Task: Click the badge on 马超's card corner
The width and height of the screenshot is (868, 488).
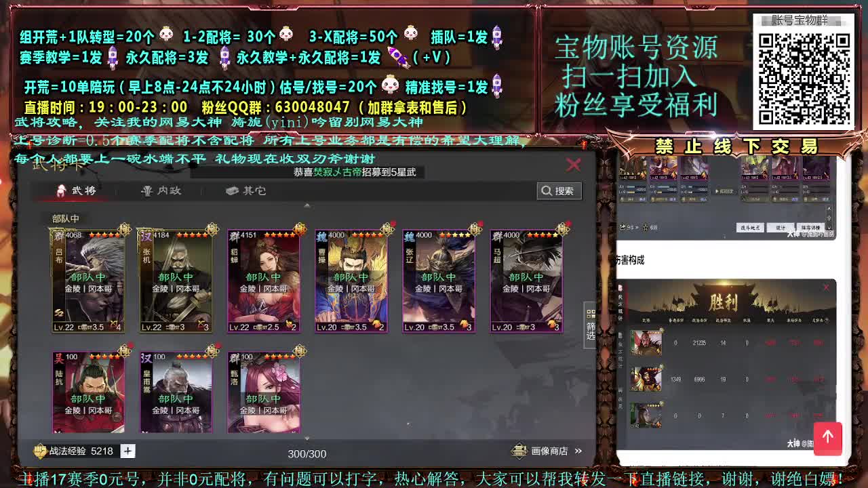Action: pyautogui.click(x=562, y=230)
